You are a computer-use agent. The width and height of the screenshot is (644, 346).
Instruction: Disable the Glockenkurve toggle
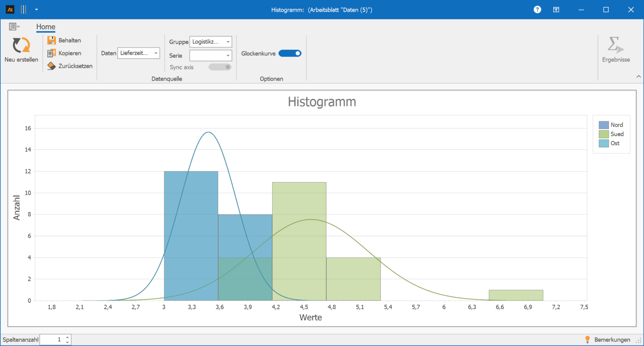coord(290,53)
